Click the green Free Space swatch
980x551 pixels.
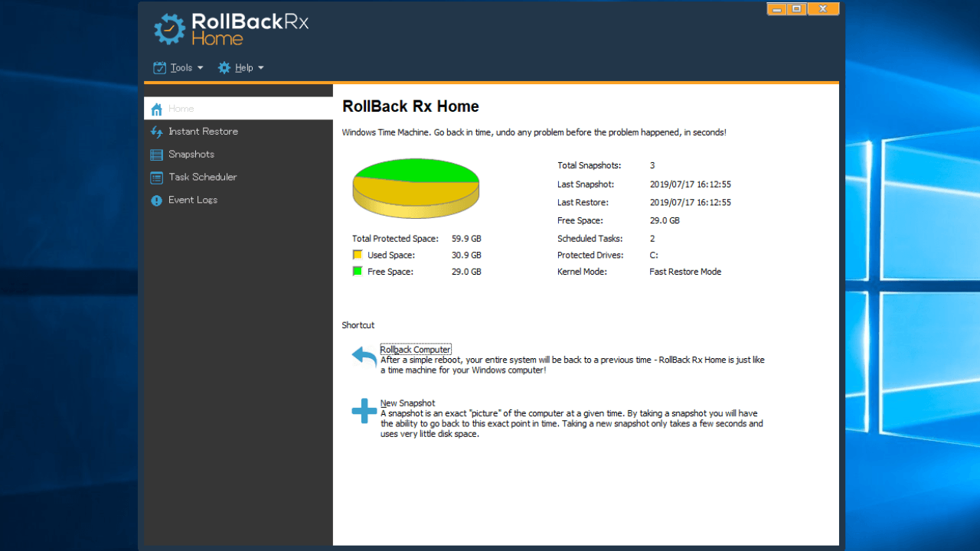[x=357, y=272]
